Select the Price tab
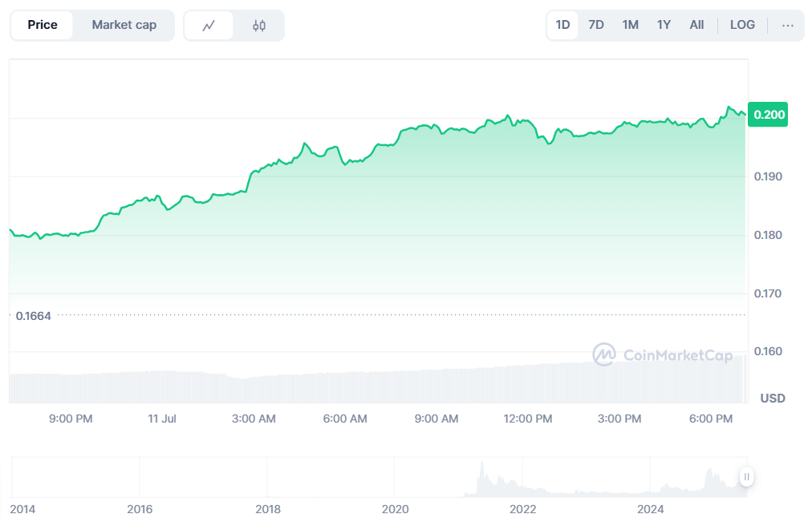The image size is (812, 518). coord(43,26)
